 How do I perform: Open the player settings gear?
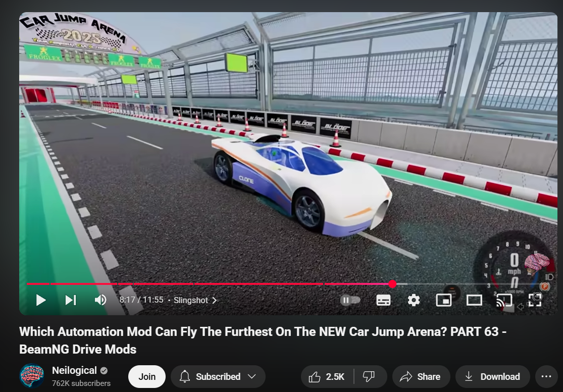click(414, 300)
